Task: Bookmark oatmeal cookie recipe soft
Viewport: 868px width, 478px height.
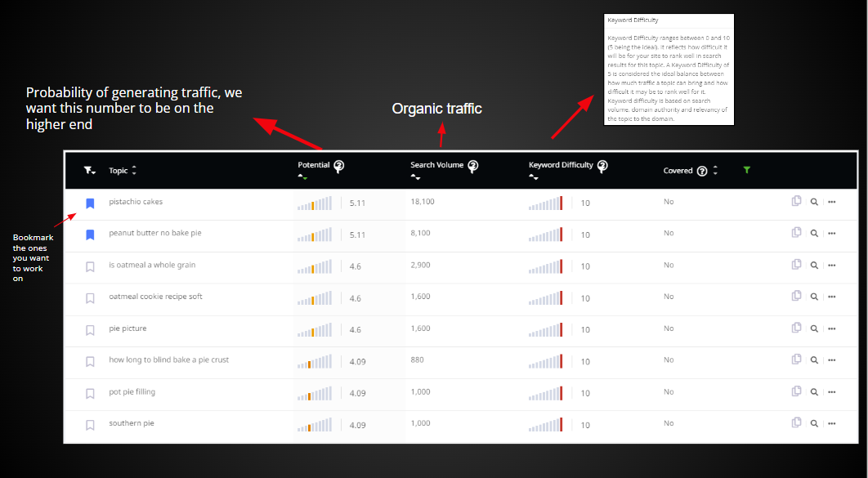Action: [x=90, y=298]
